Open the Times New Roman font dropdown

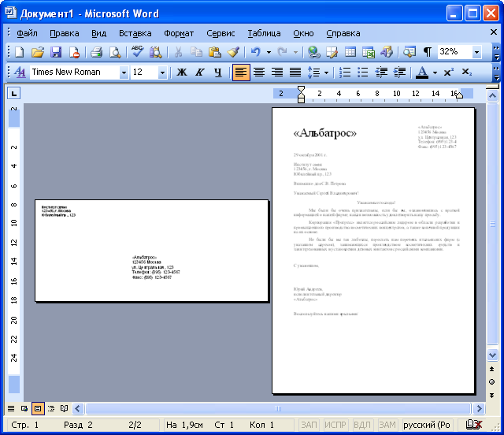point(124,72)
